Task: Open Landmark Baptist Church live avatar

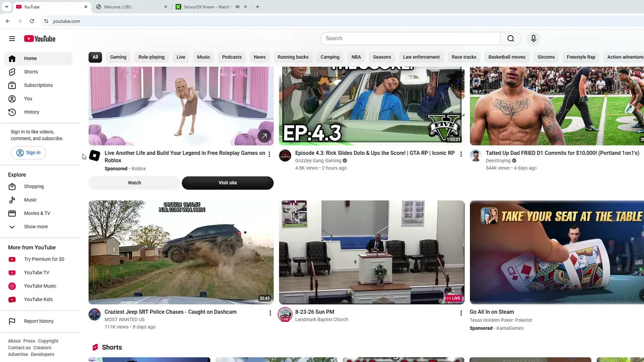Action: [285, 315]
